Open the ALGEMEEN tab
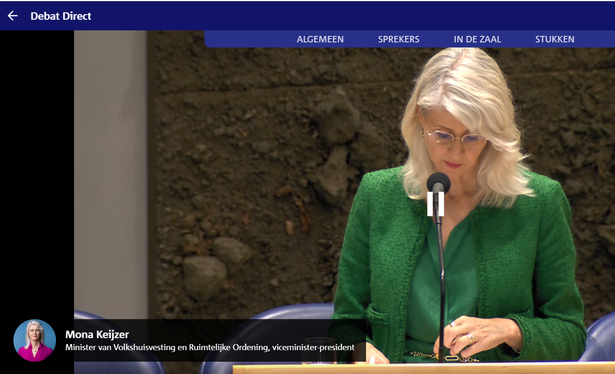The height and width of the screenshot is (374, 615). point(320,39)
